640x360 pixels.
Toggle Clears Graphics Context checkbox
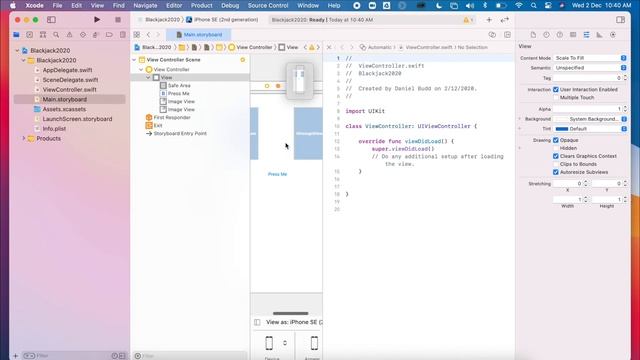(556, 156)
